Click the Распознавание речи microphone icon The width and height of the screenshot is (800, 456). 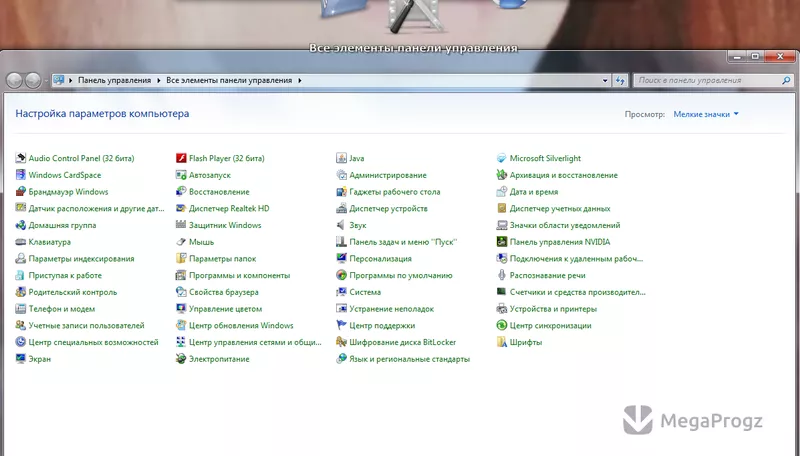click(x=502, y=275)
